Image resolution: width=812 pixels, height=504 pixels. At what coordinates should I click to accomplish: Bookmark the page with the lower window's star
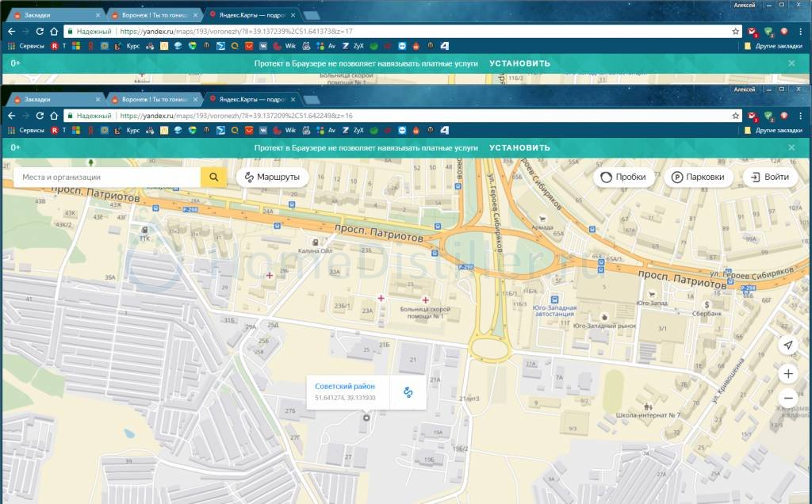point(735,116)
